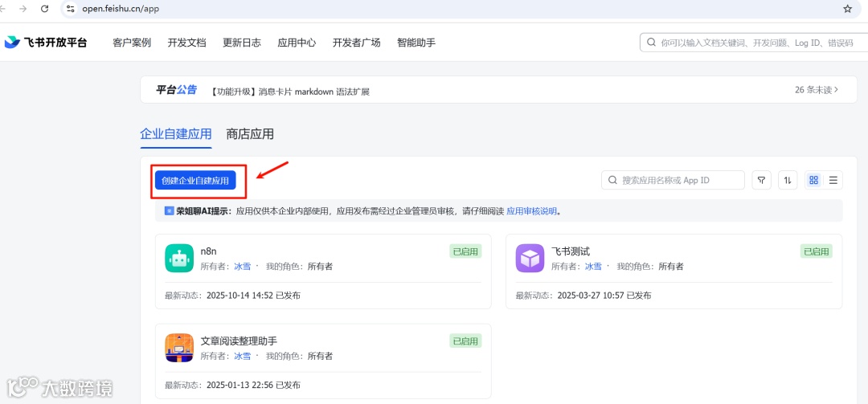Click owner 冰雪 on the n8n card
The width and height of the screenshot is (868, 404).
tap(243, 266)
